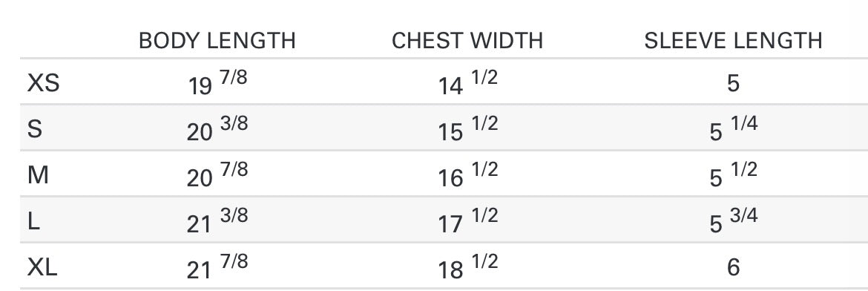Select the L size row label
This screenshot has width=868, height=291.
[x=33, y=222]
